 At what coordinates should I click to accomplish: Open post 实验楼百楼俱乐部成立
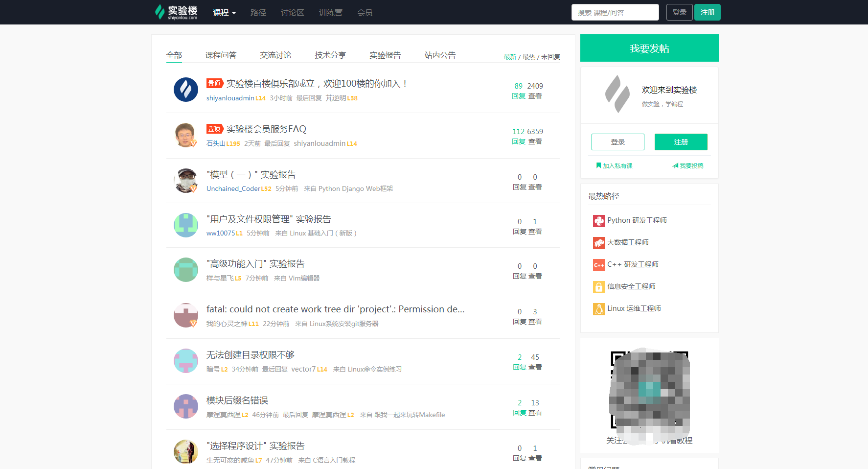pyautogui.click(x=317, y=84)
